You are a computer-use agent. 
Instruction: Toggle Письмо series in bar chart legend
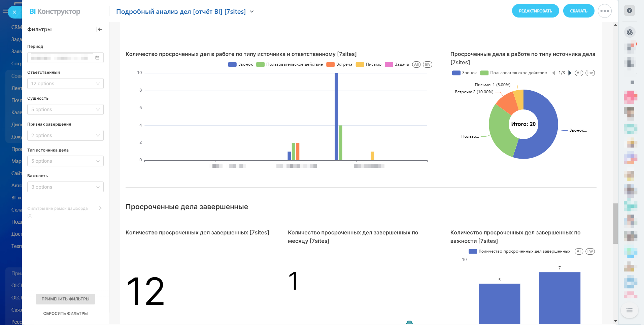(369, 64)
